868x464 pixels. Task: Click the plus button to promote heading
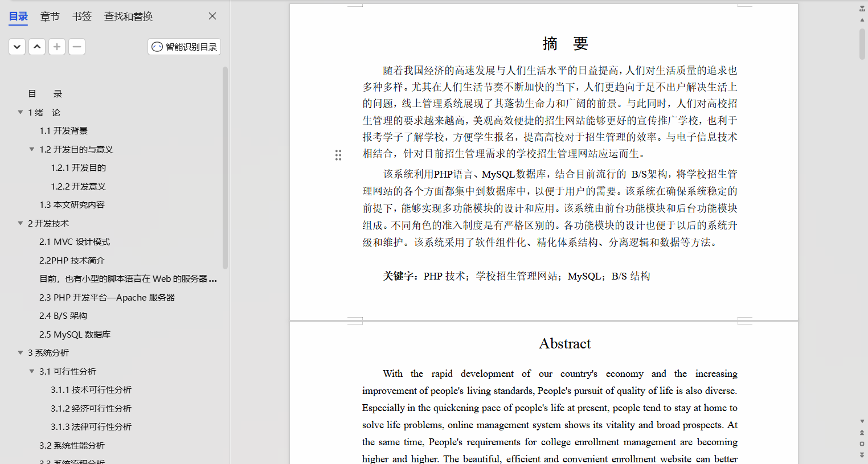pyautogui.click(x=57, y=47)
